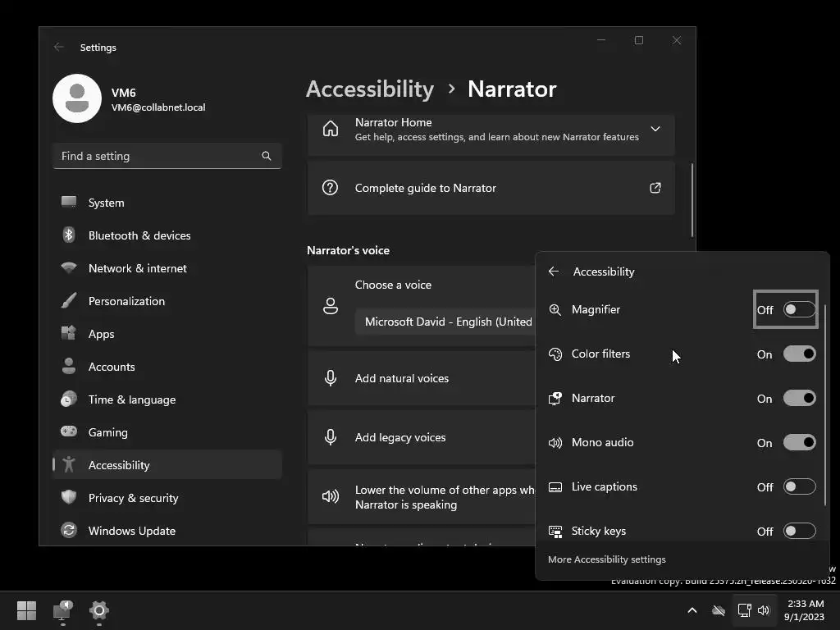
Task: Click the Magnifier icon in quick panel
Action: 555,309
